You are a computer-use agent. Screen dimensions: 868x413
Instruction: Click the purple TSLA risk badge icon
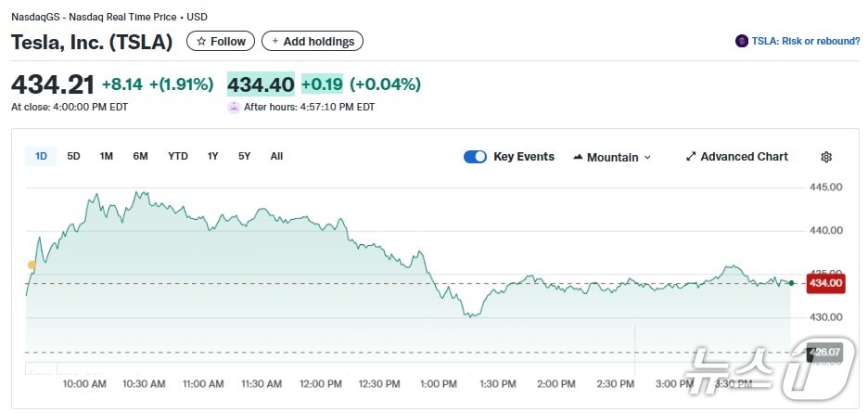tap(741, 41)
